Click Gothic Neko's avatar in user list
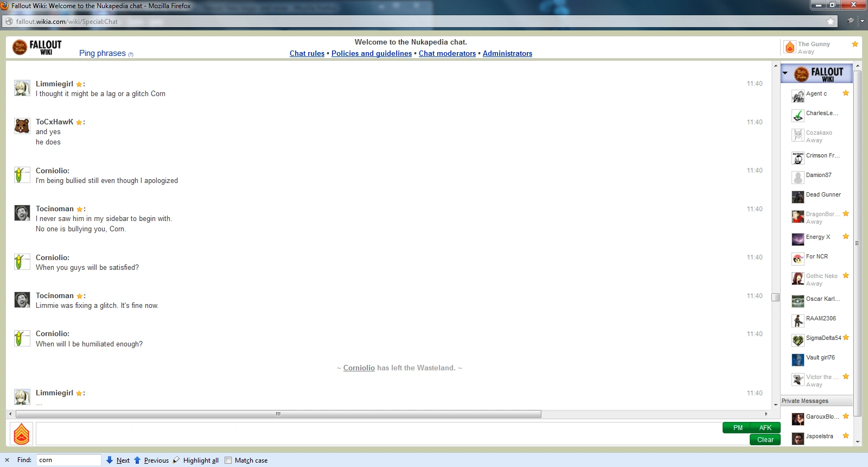 click(x=798, y=279)
